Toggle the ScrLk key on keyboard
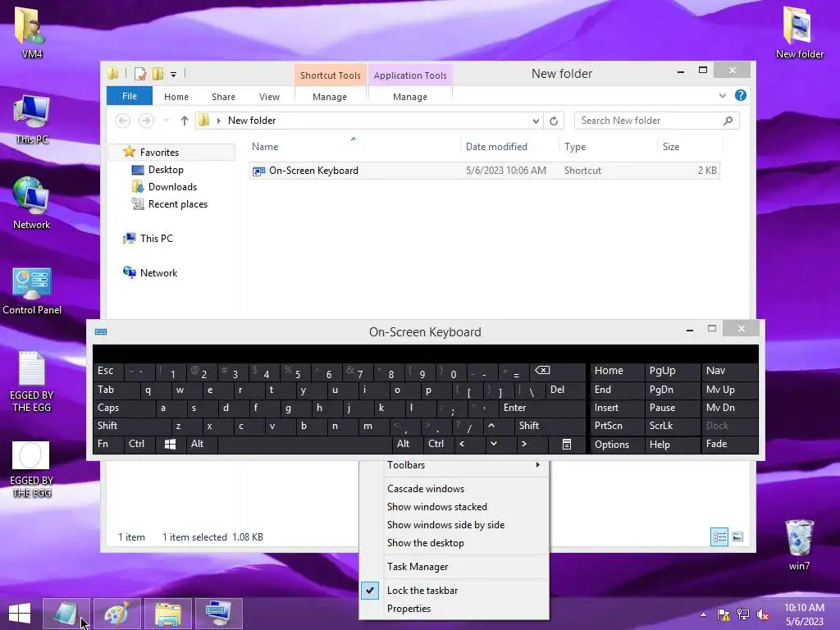 coord(673,426)
